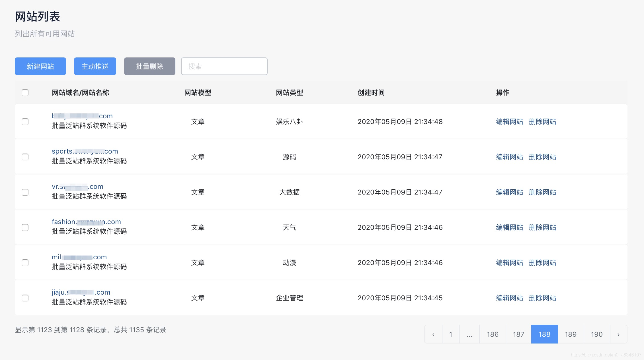This screenshot has width=644, height=360.
Task: Click 编辑网站 in the 企业管理 row
Action: pyautogui.click(x=510, y=298)
